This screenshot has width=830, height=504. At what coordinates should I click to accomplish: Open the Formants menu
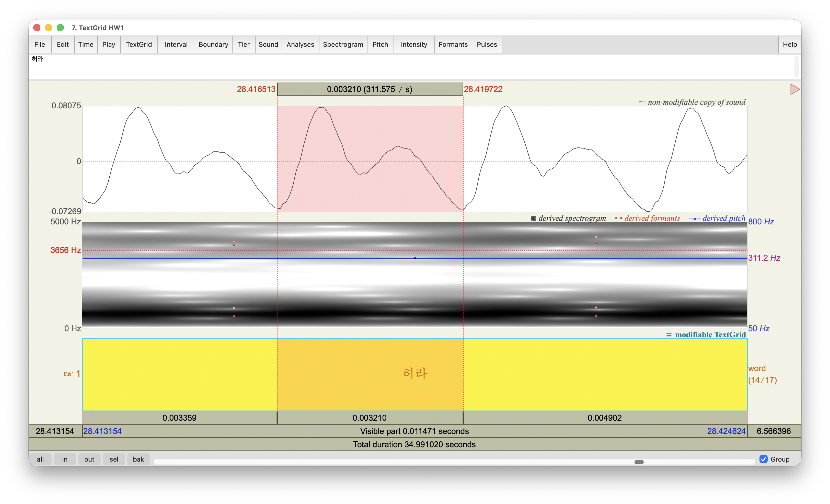[x=453, y=44]
